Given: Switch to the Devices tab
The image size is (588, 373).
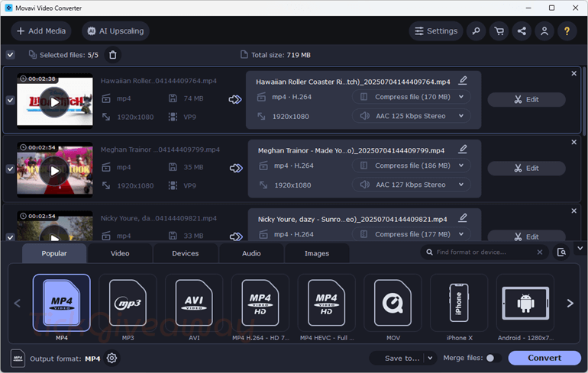Looking at the screenshot, I should tap(186, 253).
